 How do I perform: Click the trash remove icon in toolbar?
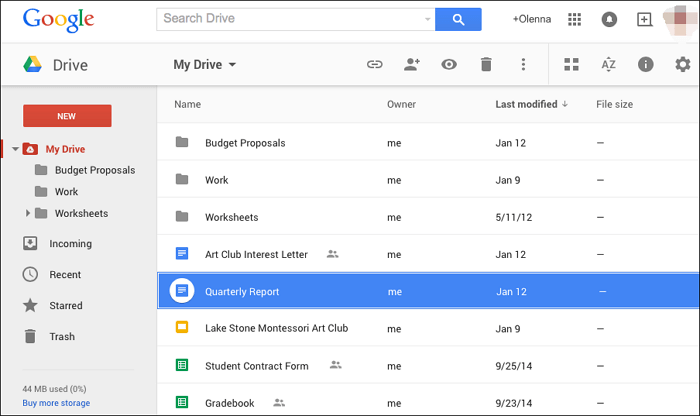486,65
